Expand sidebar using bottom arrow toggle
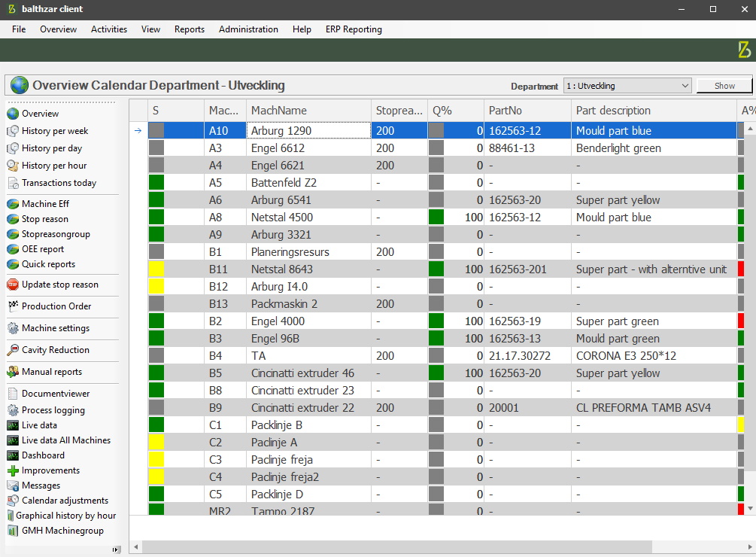This screenshot has height=557, width=756. [x=115, y=549]
